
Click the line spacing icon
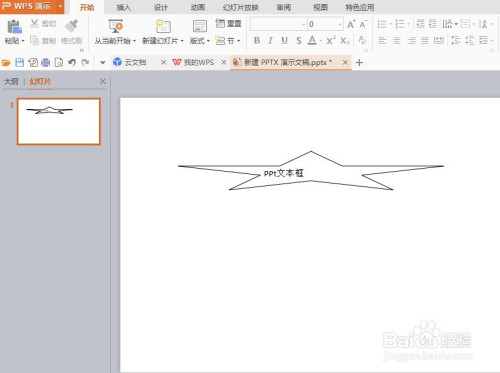point(483,40)
